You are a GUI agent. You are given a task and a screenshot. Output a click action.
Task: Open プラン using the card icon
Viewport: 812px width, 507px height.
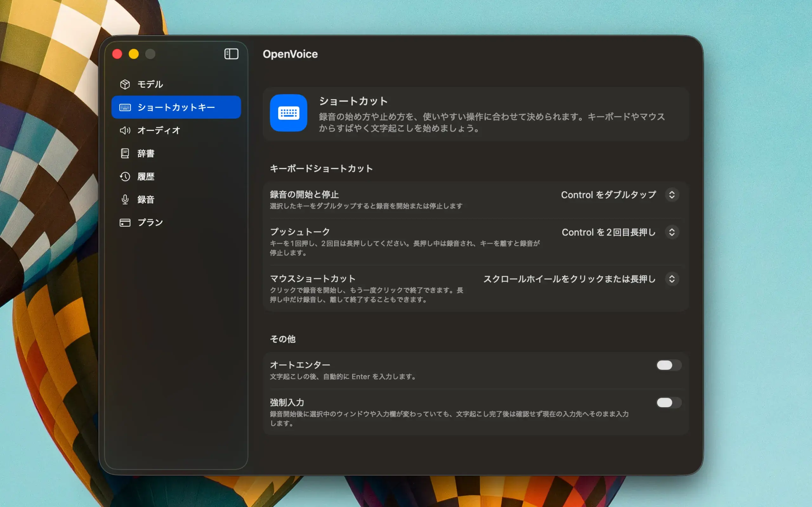point(125,222)
